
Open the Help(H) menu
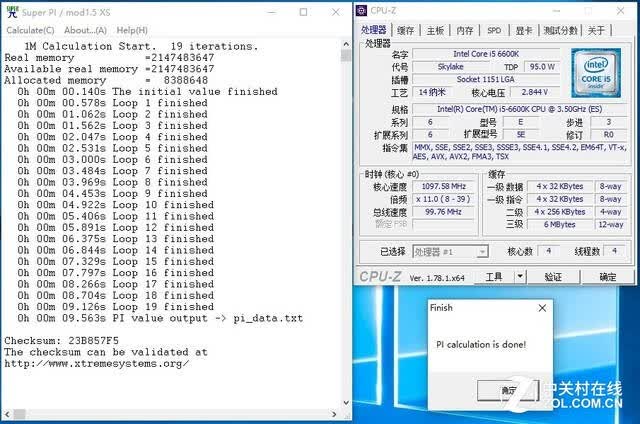coord(132,30)
